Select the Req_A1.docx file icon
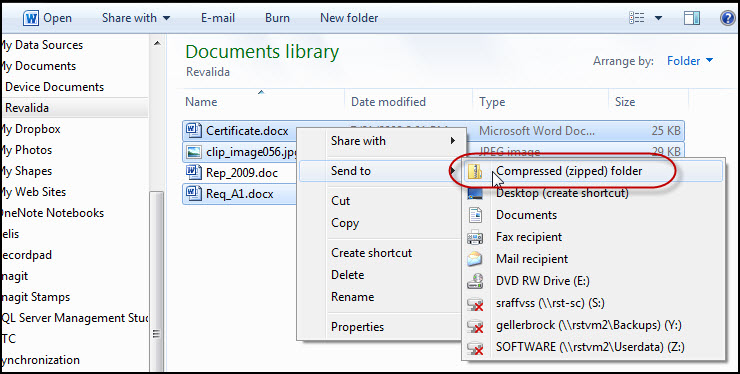This screenshot has width=740, height=374. point(193,193)
